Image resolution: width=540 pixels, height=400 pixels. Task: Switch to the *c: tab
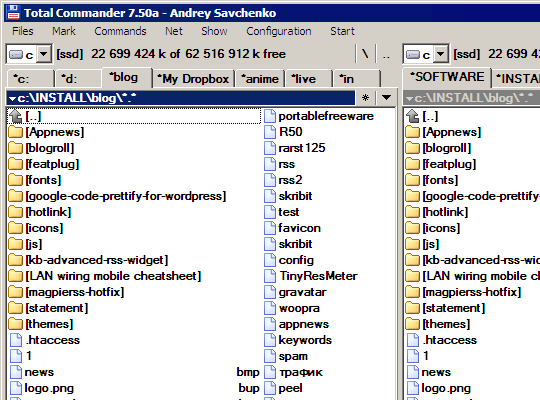[30, 79]
